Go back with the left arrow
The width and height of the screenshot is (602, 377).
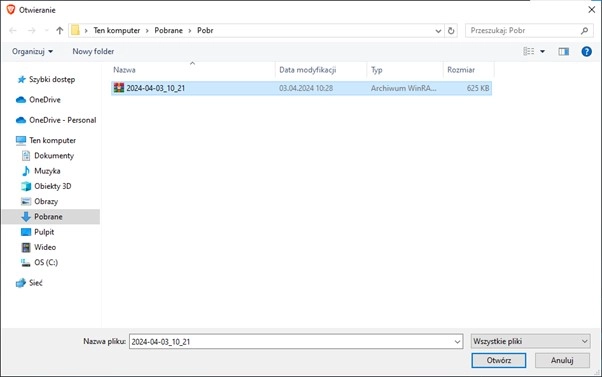pos(13,30)
